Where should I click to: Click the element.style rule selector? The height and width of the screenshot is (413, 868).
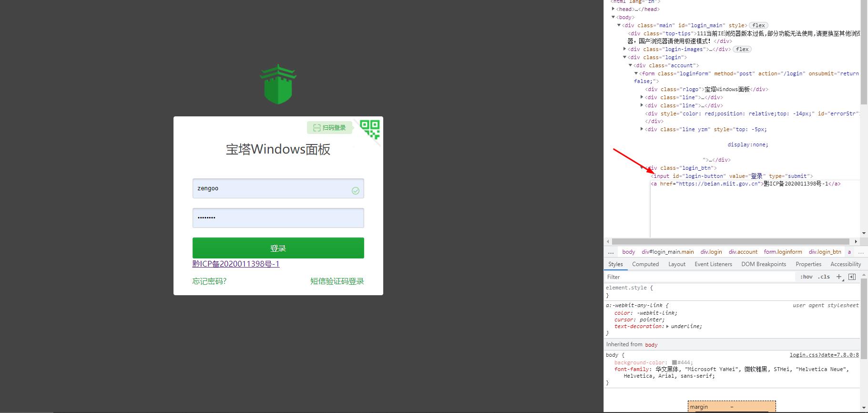[626, 288]
